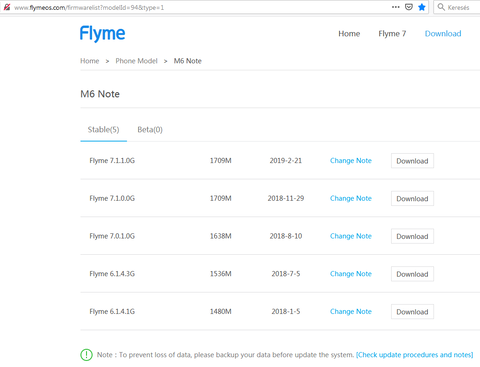Image resolution: width=480 pixels, height=367 pixels.
Task: Select the Download navigation item
Action: point(443,34)
